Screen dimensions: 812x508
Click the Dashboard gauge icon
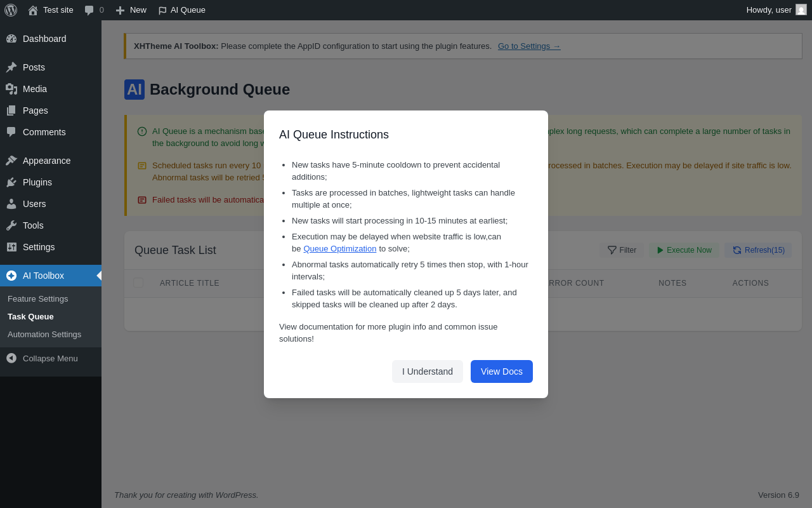[11, 39]
